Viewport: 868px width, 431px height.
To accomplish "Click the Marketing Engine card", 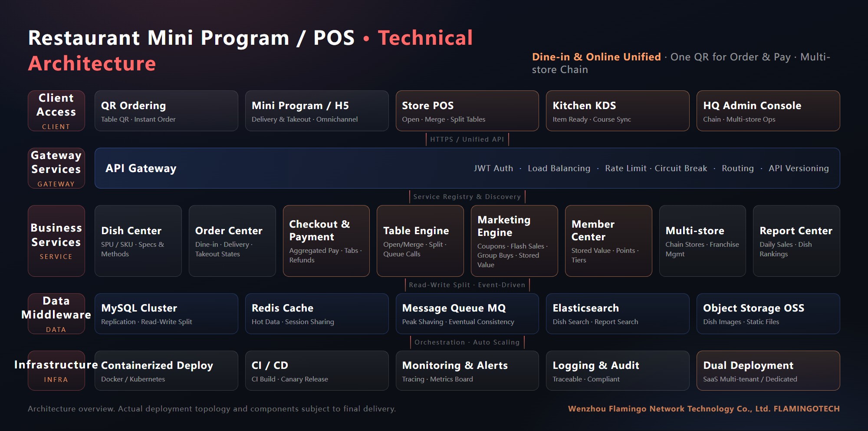I will [x=514, y=241].
